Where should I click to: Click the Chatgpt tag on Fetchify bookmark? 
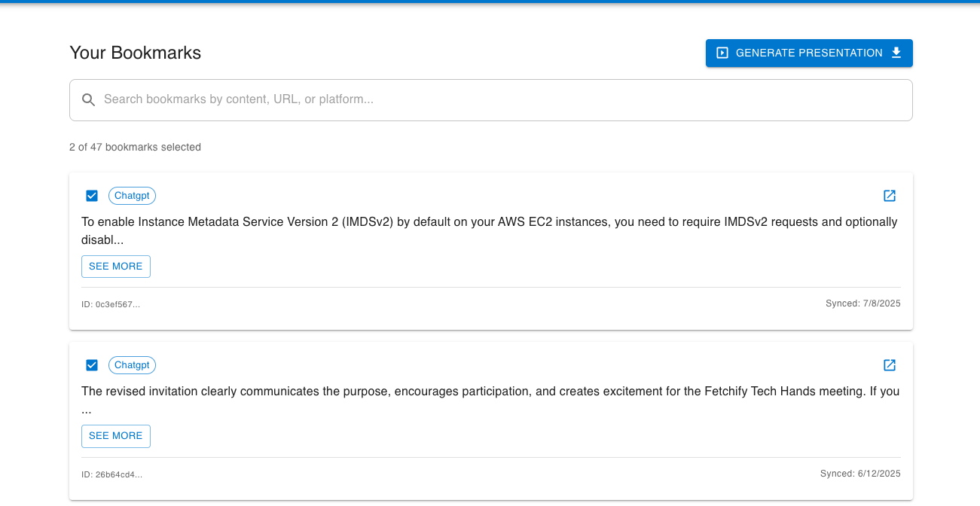click(132, 365)
